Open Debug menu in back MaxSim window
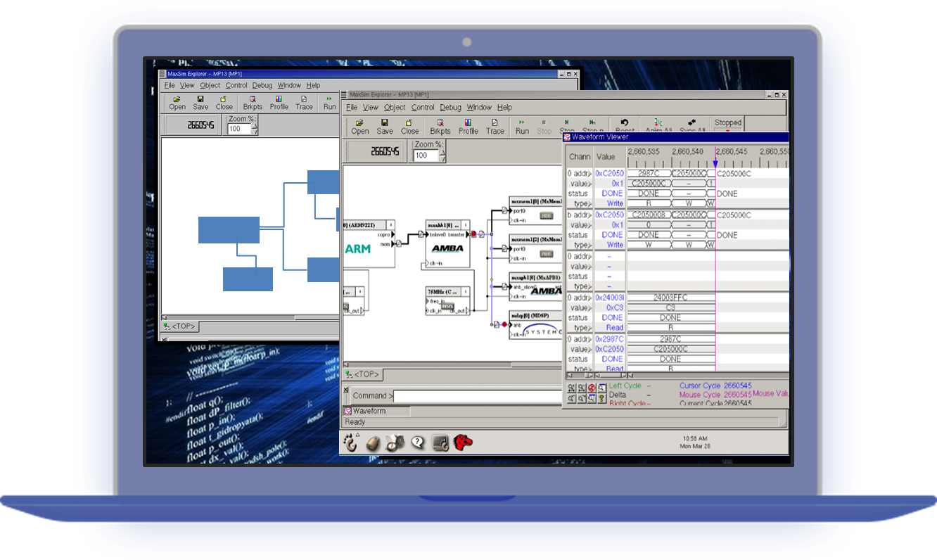 click(x=262, y=85)
